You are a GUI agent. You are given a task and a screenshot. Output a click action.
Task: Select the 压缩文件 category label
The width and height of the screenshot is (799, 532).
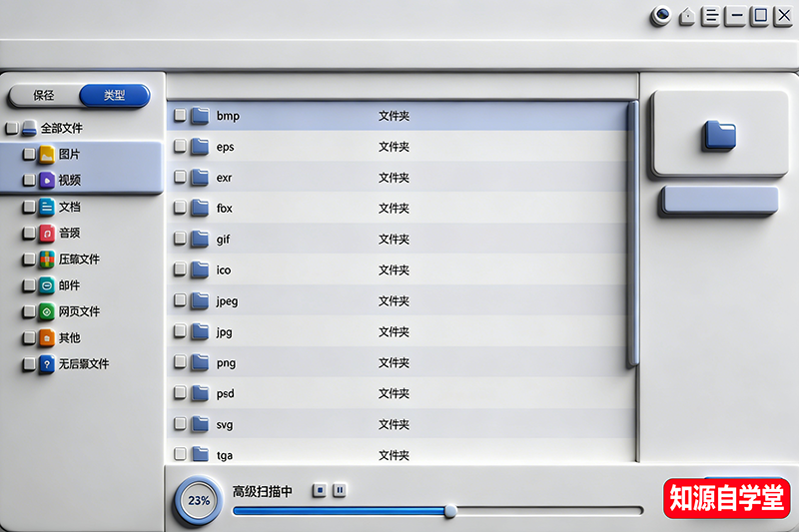79,260
